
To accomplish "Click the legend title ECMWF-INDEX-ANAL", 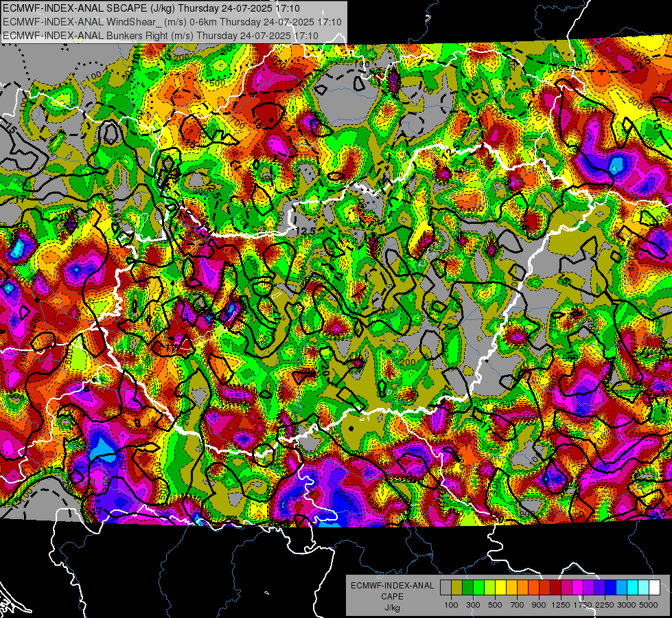I will point(392,586).
